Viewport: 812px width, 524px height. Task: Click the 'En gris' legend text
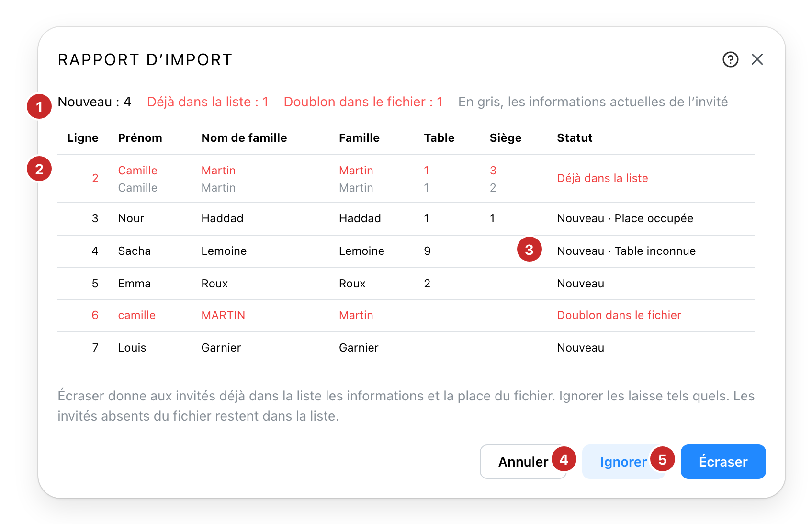point(593,102)
